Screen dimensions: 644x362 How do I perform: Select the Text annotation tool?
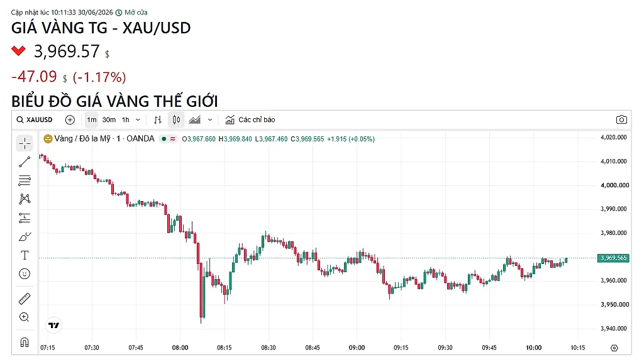[25, 255]
